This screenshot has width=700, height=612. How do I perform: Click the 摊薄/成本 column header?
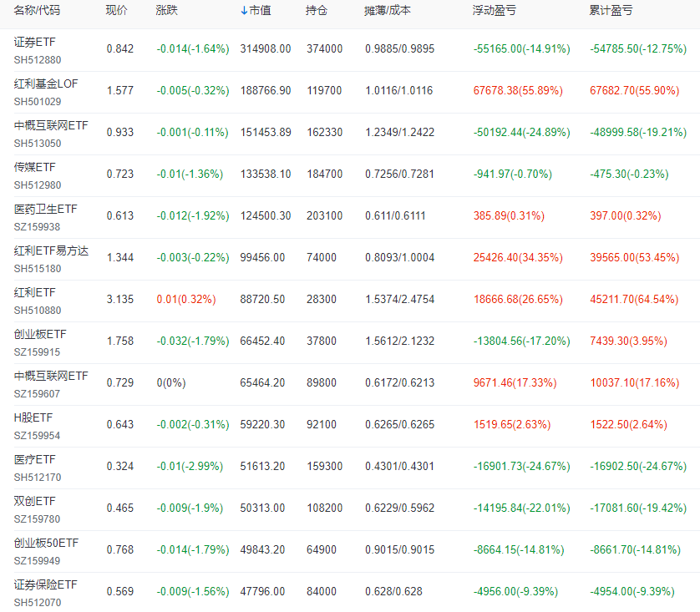pos(387,10)
